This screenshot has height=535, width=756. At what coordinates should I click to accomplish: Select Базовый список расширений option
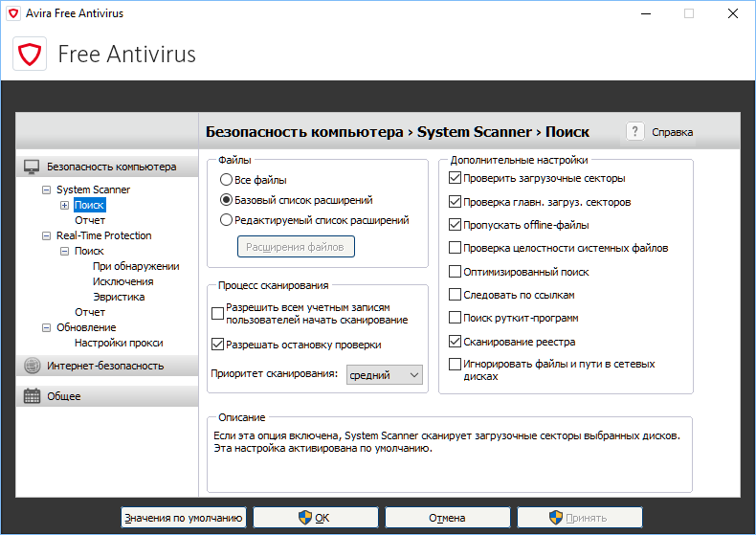tap(226, 199)
